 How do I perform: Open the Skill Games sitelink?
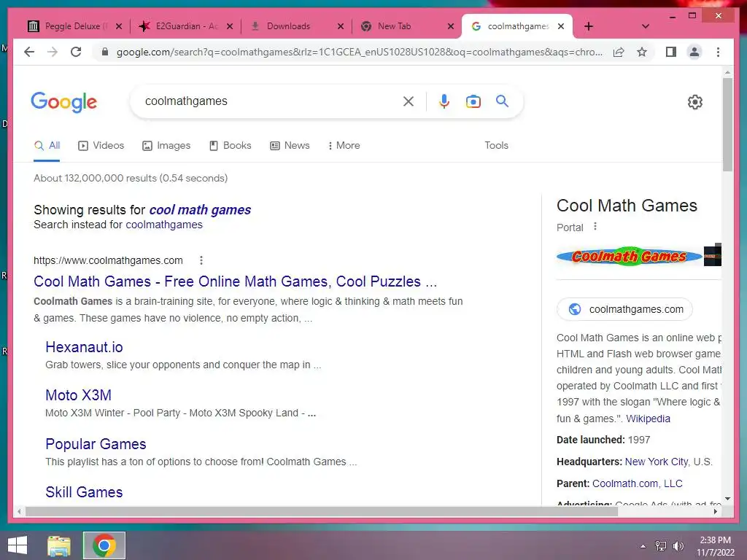[84, 492]
